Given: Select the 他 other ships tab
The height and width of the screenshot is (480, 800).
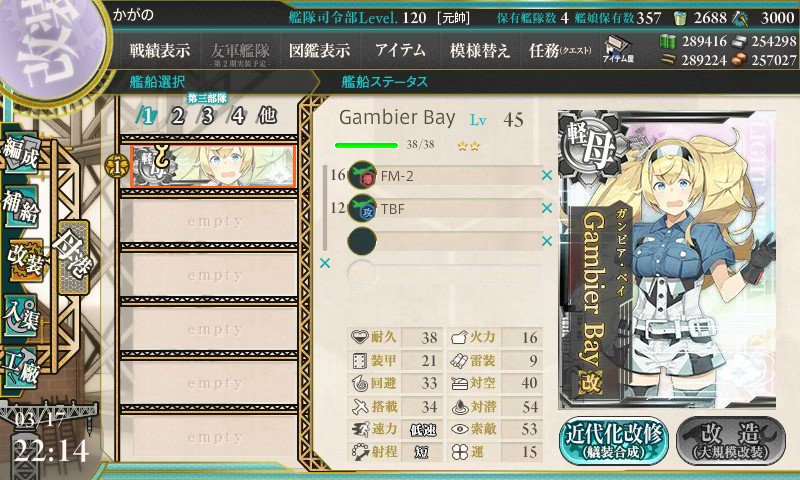Looking at the screenshot, I should tap(267, 116).
